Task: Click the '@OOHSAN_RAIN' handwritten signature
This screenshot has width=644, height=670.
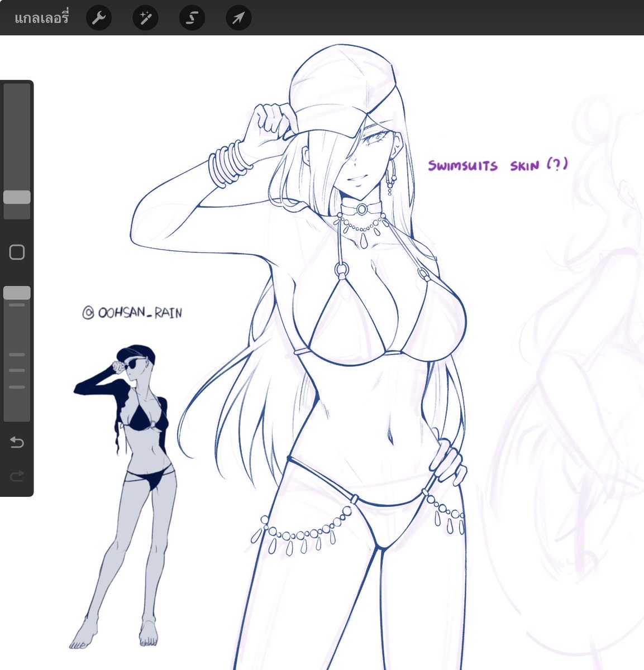Action: [x=132, y=312]
